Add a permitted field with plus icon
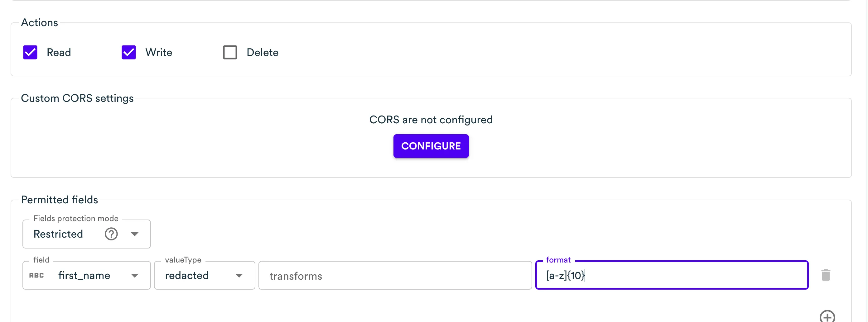This screenshot has width=868, height=322. (x=827, y=317)
